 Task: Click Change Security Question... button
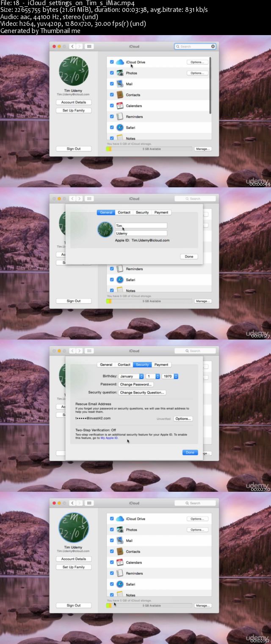point(142,392)
